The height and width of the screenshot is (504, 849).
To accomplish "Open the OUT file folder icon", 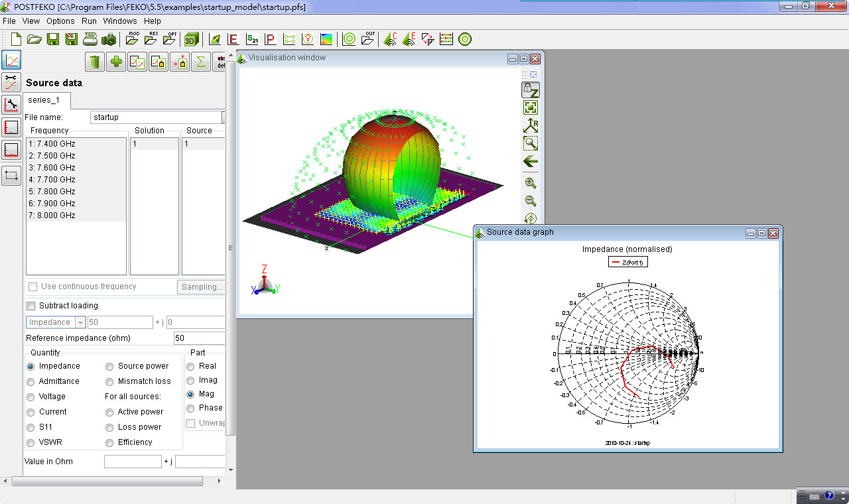I will coord(368,39).
